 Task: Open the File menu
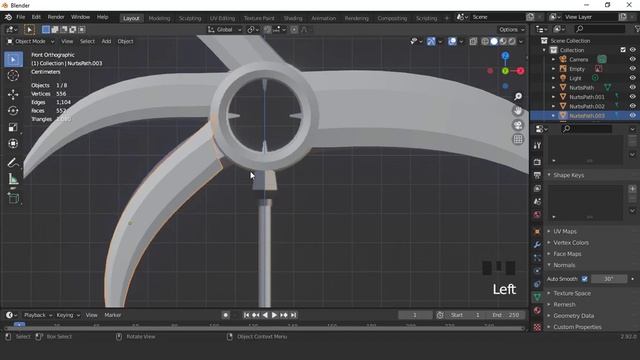coord(20,17)
